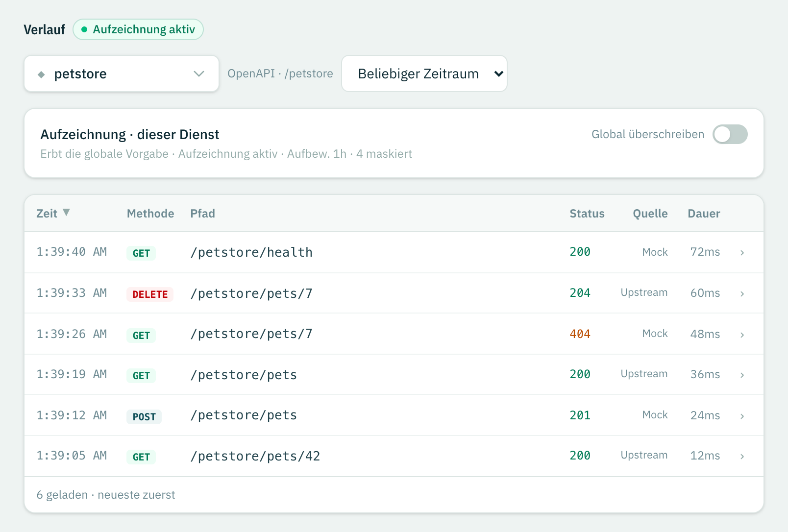Select the /petstore/pets/42 path
The image size is (788, 532).
pyautogui.click(x=255, y=456)
